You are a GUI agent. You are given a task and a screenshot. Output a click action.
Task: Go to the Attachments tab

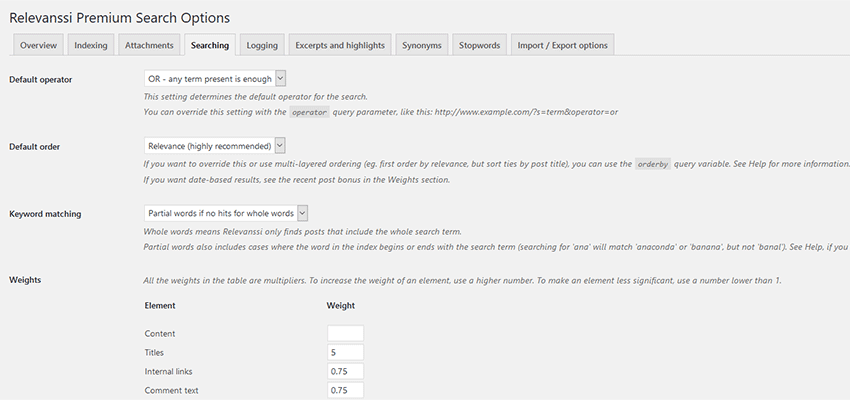coord(148,45)
